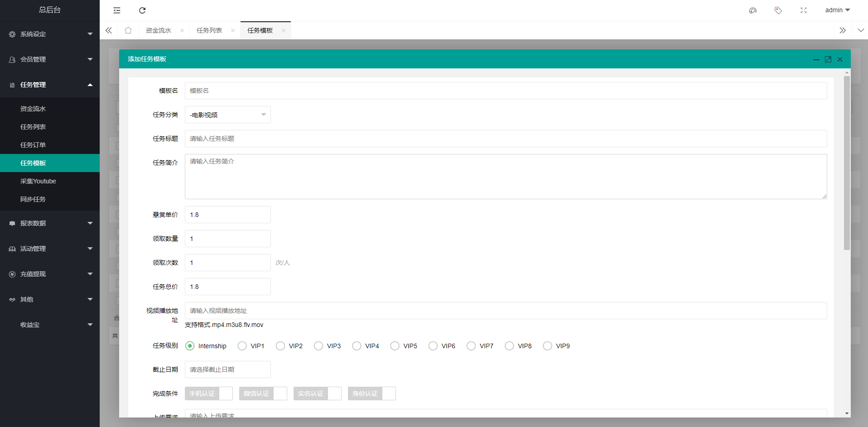Open the admin user dropdown

838,10
